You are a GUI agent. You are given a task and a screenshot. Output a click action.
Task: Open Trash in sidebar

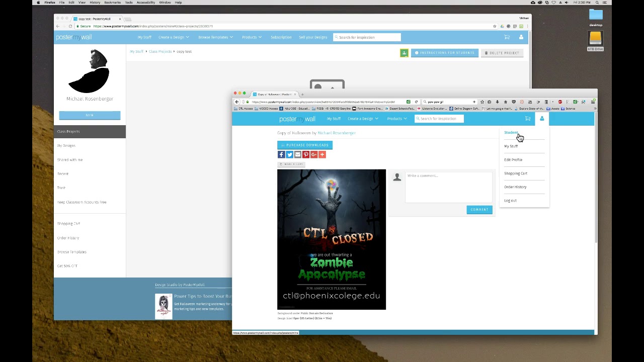click(x=61, y=188)
